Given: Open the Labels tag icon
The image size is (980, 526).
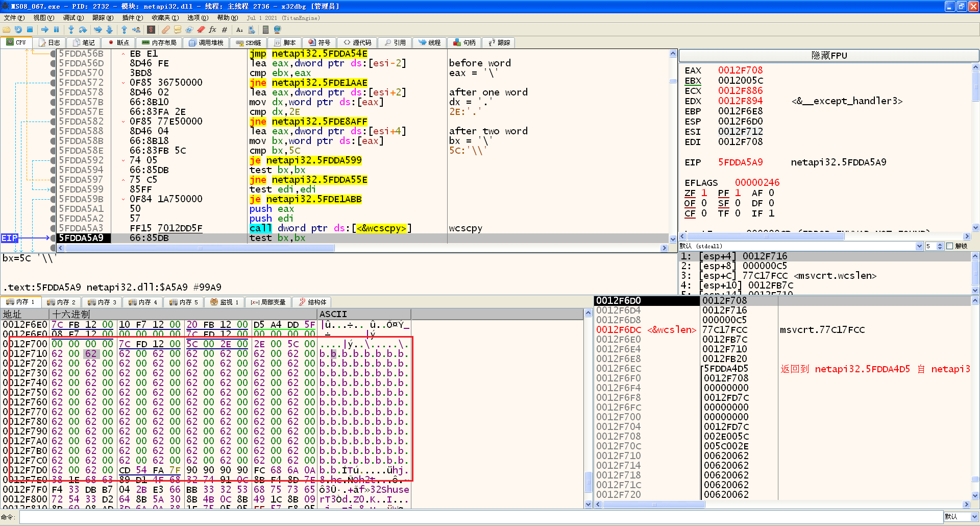Looking at the screenshot, I should pyautogui.click(x=189, y=30).
